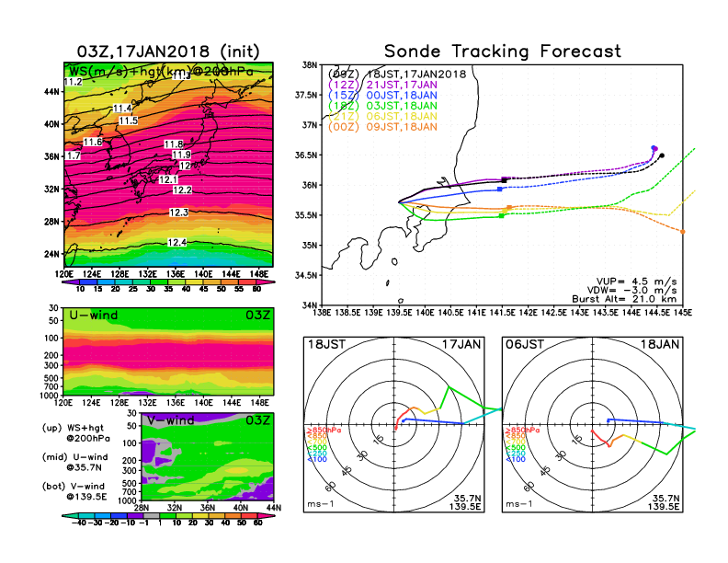Click the "17JAN" hodograph date label
This screenshot has height=563, width=728.
(461, 345)
